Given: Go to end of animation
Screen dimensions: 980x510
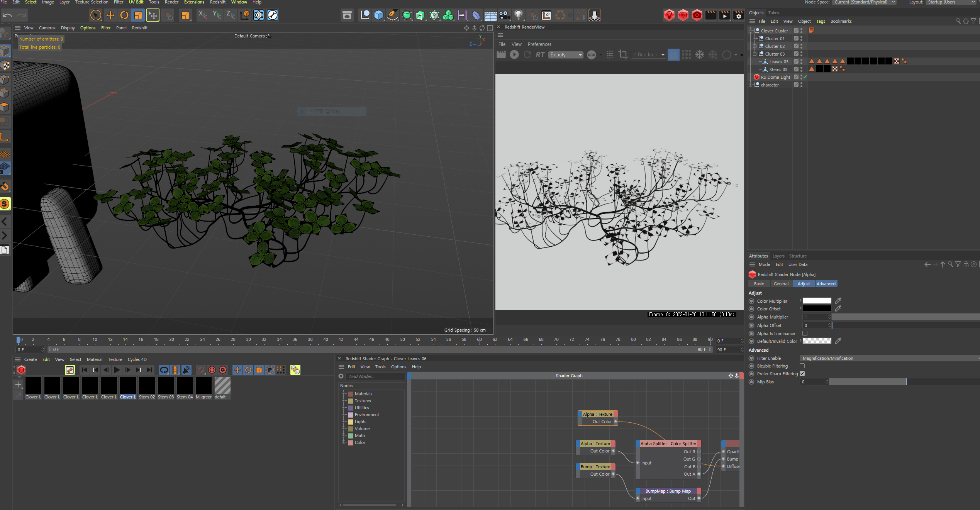Looking at the screenshot, I should (149, 370).
